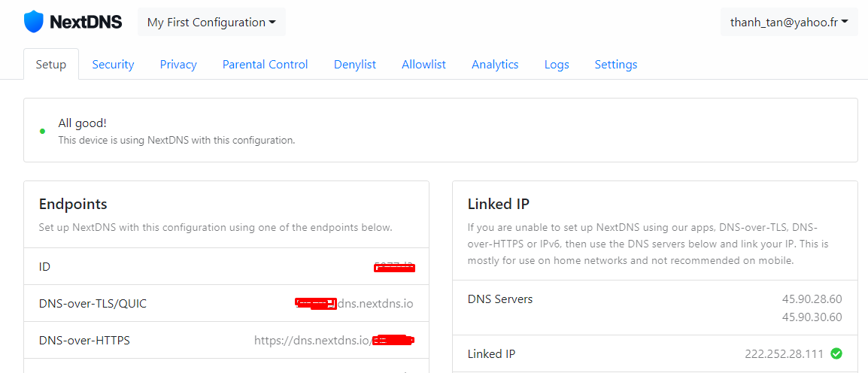Screen dimensions: 868x373
Task: Expand the thanh_tan@yahoo.fr account menu
Action: (789, 22)
